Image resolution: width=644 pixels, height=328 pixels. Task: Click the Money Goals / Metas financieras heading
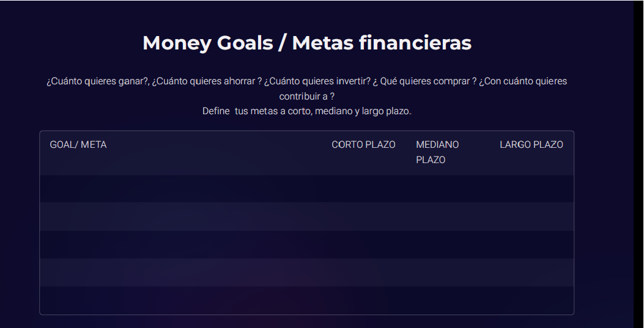(x=306, y=43)
